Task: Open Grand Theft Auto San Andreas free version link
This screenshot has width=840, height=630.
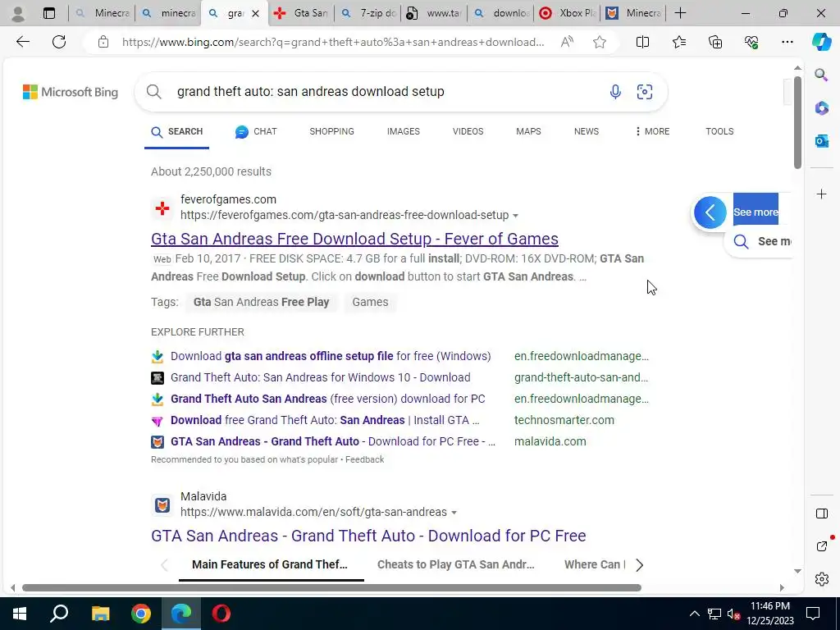Action: [328, 399]
